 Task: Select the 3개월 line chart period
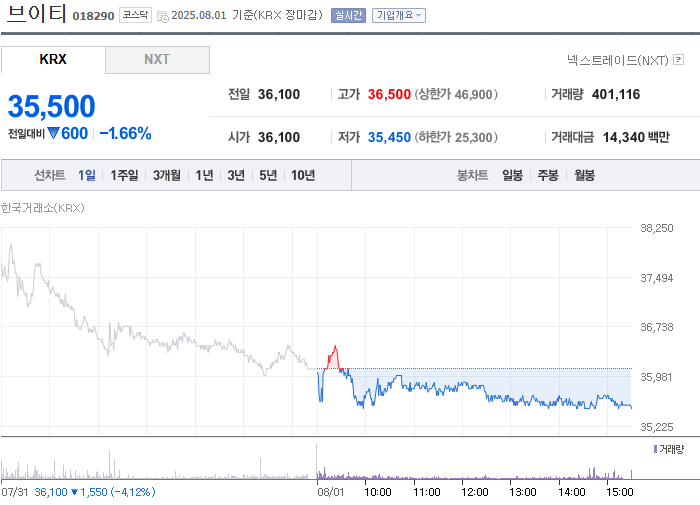[167, 175]
